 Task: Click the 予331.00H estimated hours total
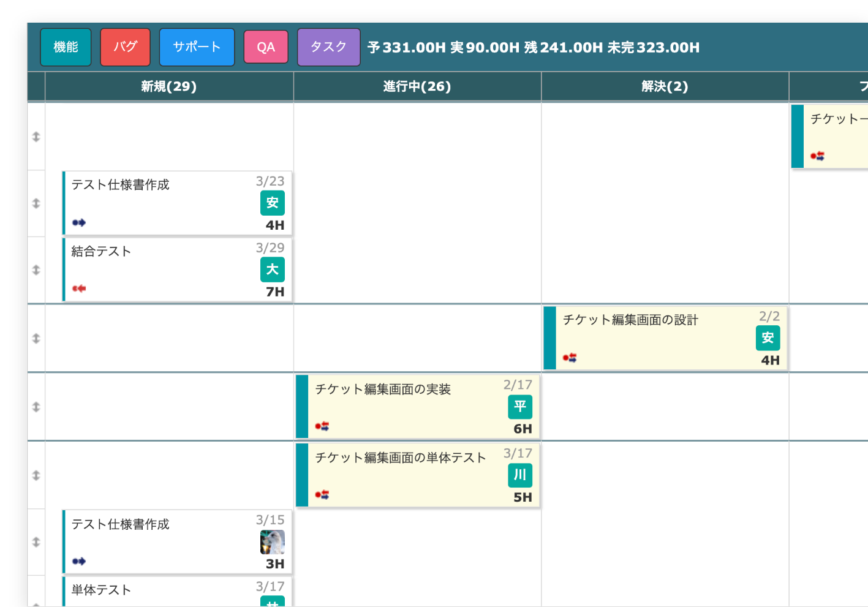(407, 48)
